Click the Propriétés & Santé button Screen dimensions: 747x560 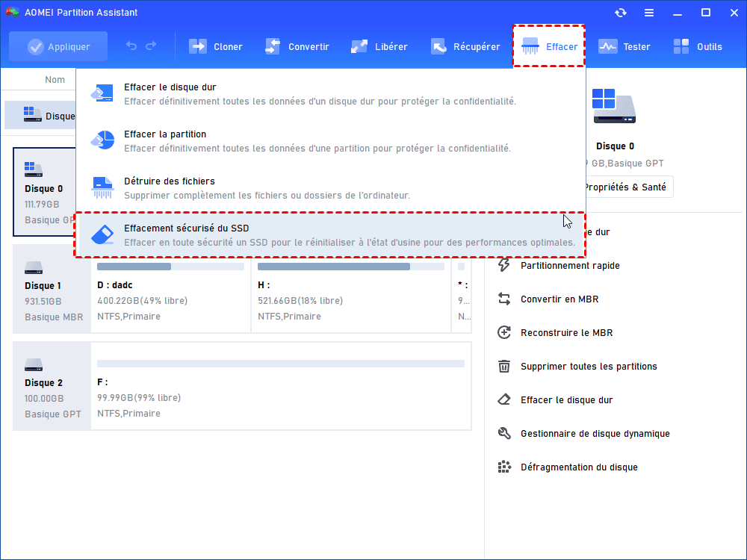click(626, 187)
